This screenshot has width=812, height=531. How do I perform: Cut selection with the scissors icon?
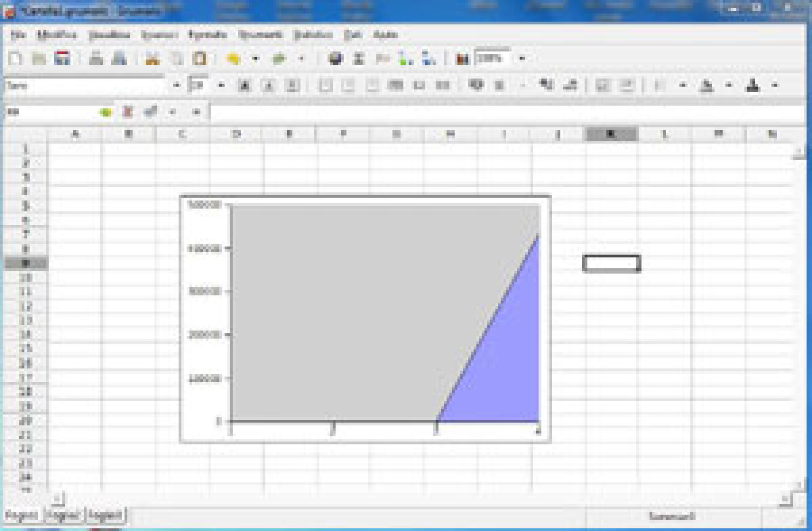152,59
